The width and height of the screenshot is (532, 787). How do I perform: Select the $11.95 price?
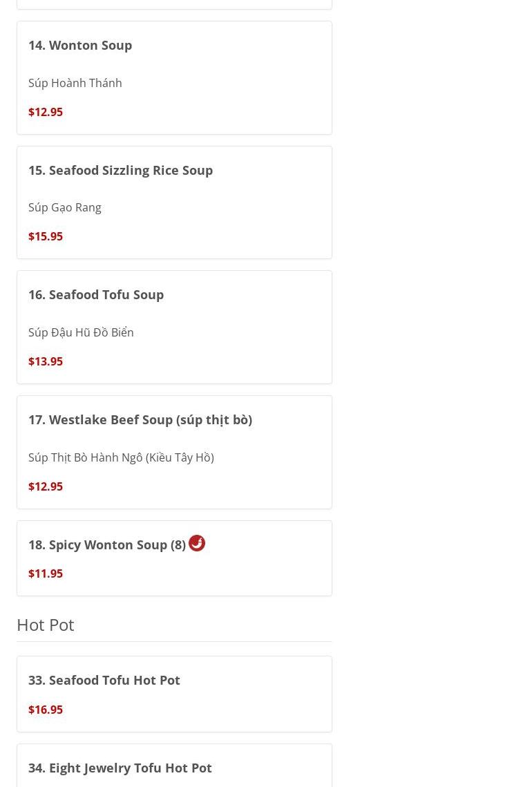pos(46,573)
